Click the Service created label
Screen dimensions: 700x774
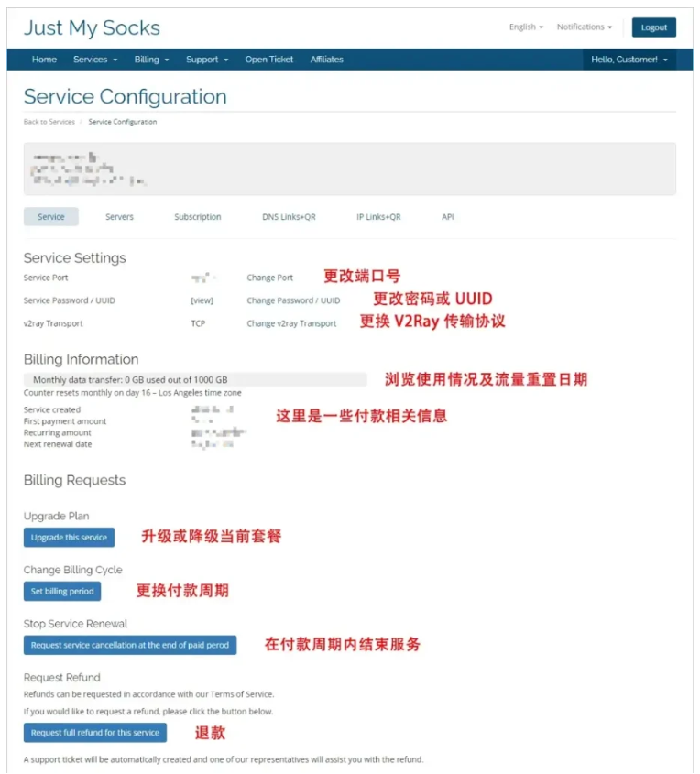[x=52, y=409]
